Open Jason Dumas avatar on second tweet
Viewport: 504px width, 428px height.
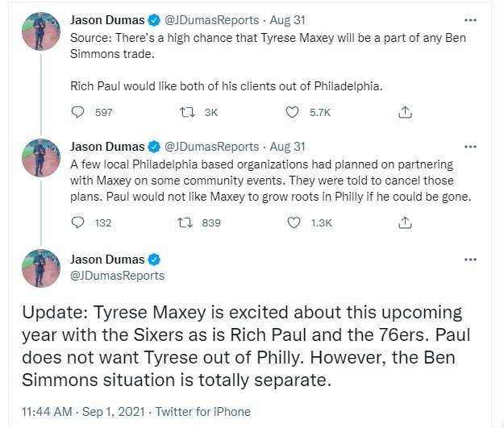tap(38, 157)
